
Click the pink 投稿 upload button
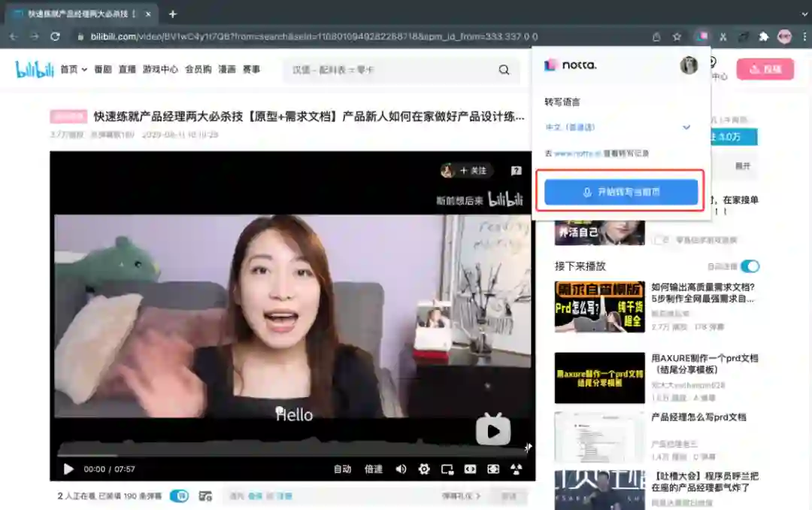[765, 69]
